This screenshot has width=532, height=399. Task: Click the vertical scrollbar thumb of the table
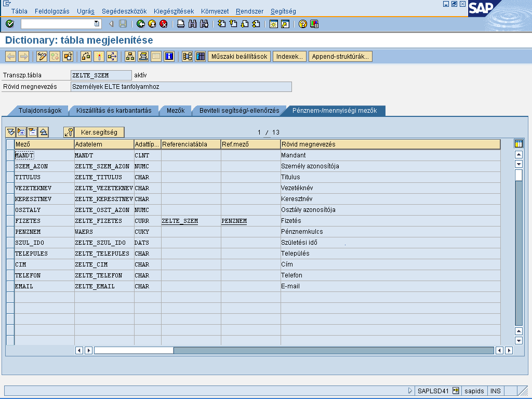(x=518, y=175)
